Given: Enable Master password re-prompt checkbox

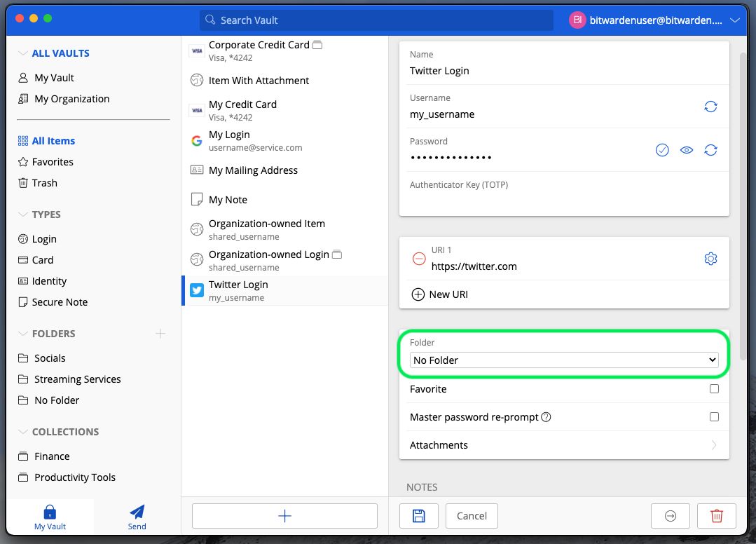Looking at the screenshot, I should pos(714,416).
